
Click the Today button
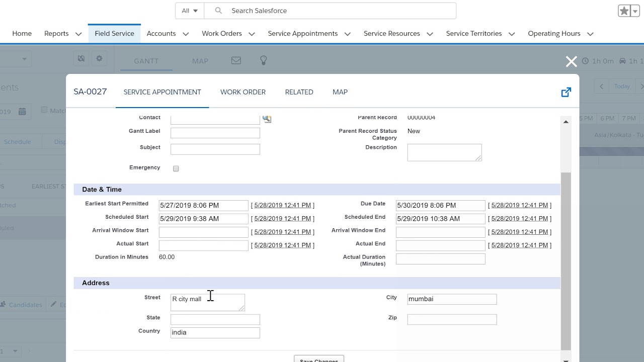point(622,86)
